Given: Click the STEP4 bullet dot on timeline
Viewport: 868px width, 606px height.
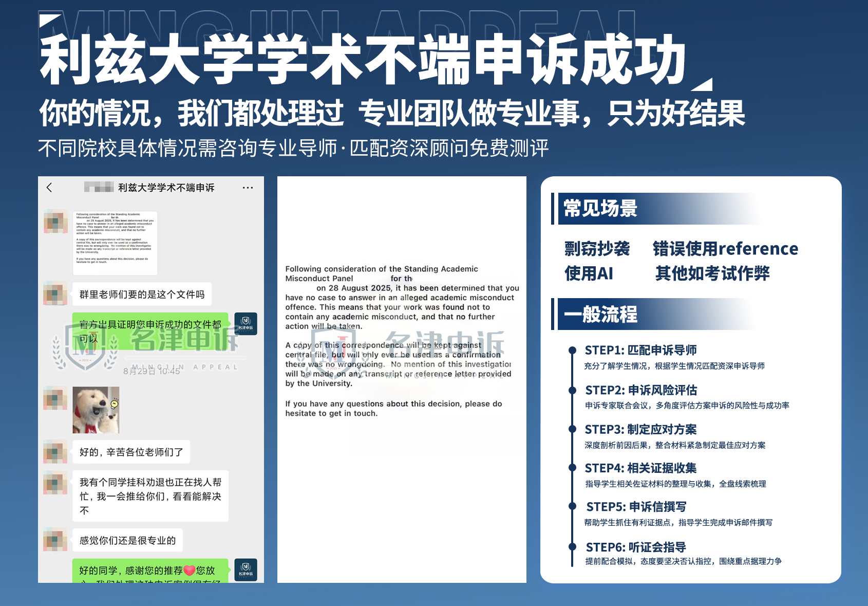Looking at the screenshot, I should click(572, 467).
